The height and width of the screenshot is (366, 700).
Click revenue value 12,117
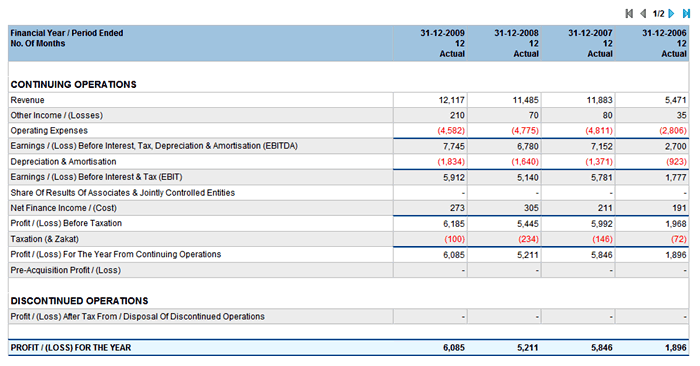(x=451, y=100)
